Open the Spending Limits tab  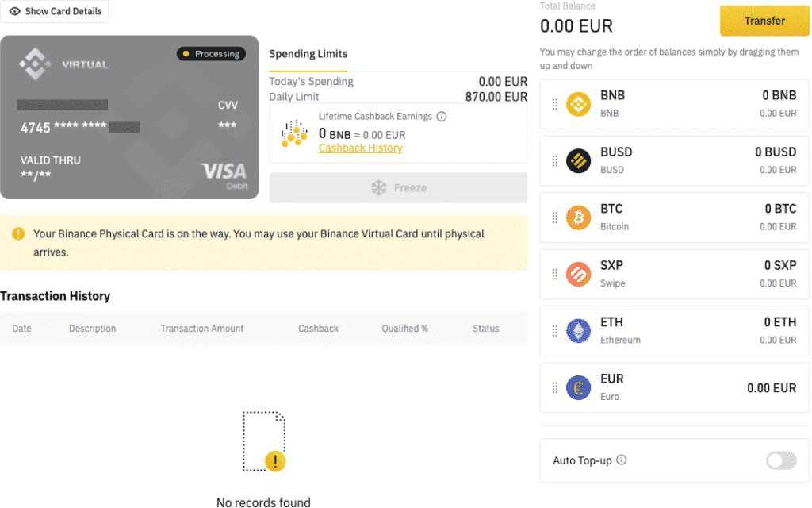(x=308, y=54)
